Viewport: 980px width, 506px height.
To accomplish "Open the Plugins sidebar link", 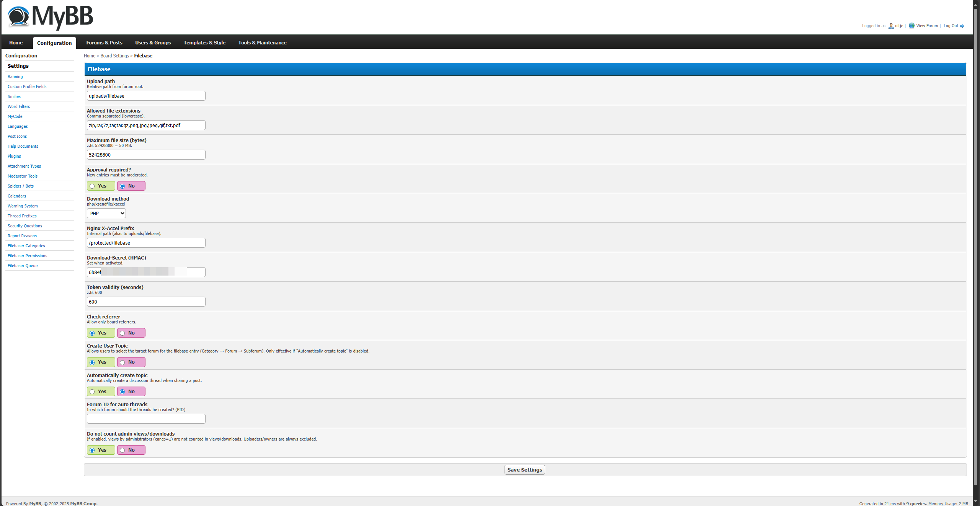I will point(14,156).
